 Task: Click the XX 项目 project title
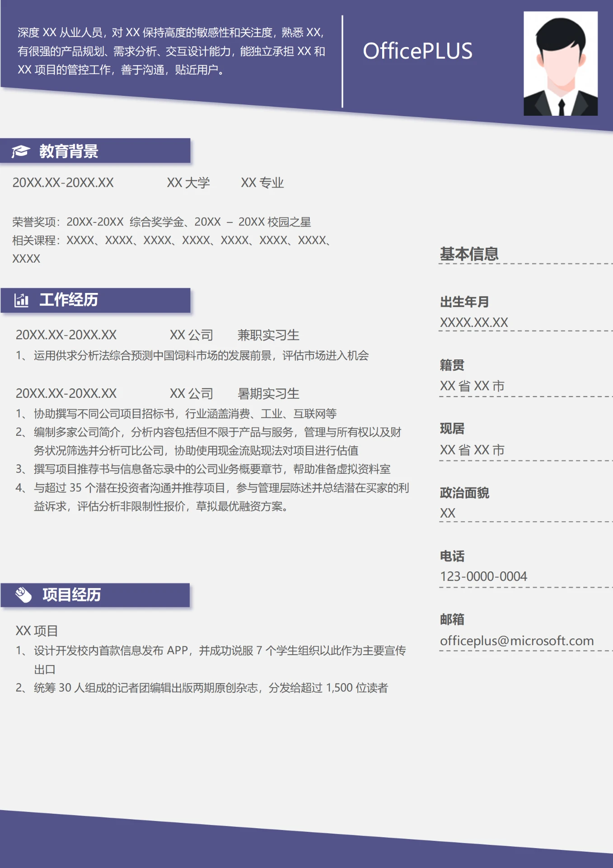click(37, 631)
